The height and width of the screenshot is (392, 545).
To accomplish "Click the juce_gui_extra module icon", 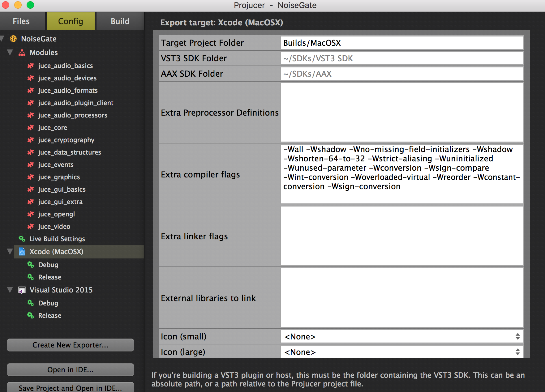I will [x=31, y=202].
